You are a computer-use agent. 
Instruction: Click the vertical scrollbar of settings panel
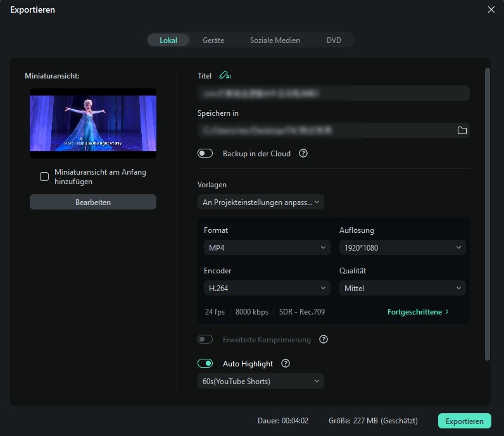tap(488, 214)
